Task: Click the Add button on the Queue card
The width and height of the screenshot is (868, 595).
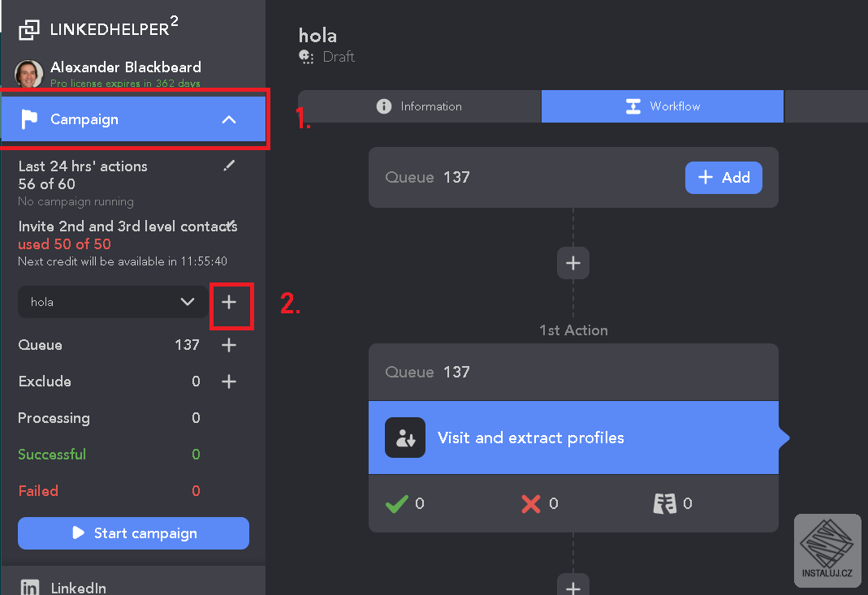Action: click(723, 177)
